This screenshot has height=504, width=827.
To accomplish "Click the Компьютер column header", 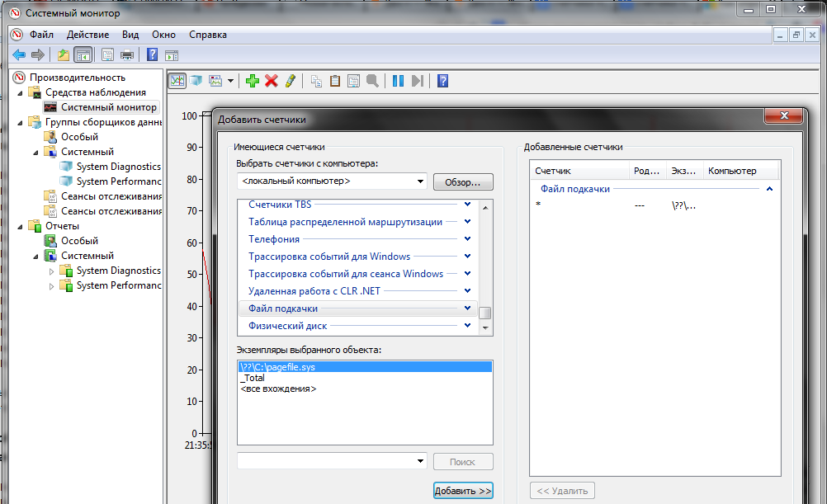I will click(x=740, y=171).
